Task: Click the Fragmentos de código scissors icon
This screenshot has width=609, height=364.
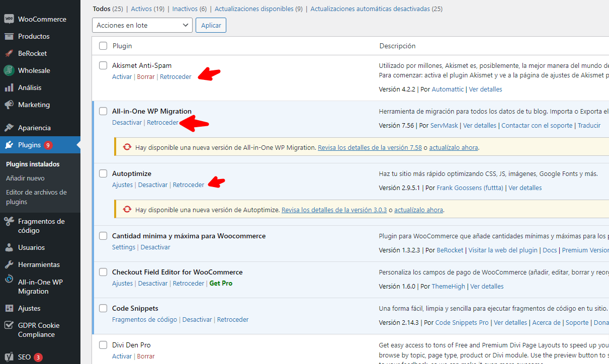Action: 9,221
